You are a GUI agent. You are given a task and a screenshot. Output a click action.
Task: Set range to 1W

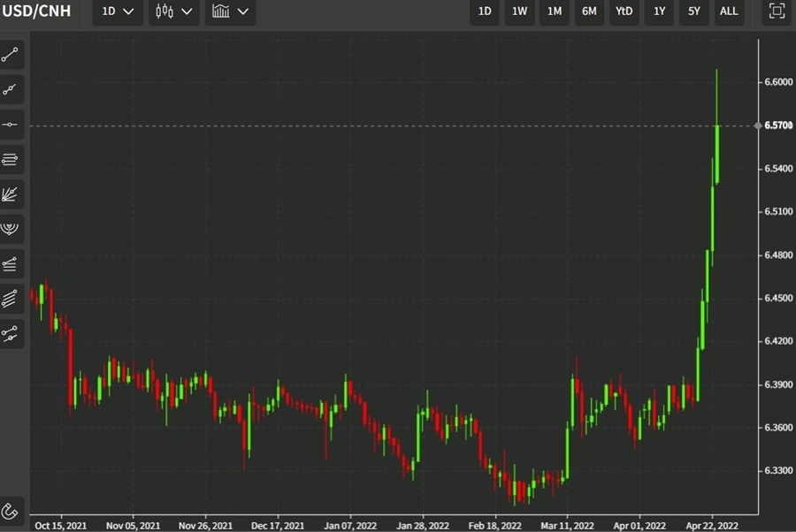pos(519,11)
